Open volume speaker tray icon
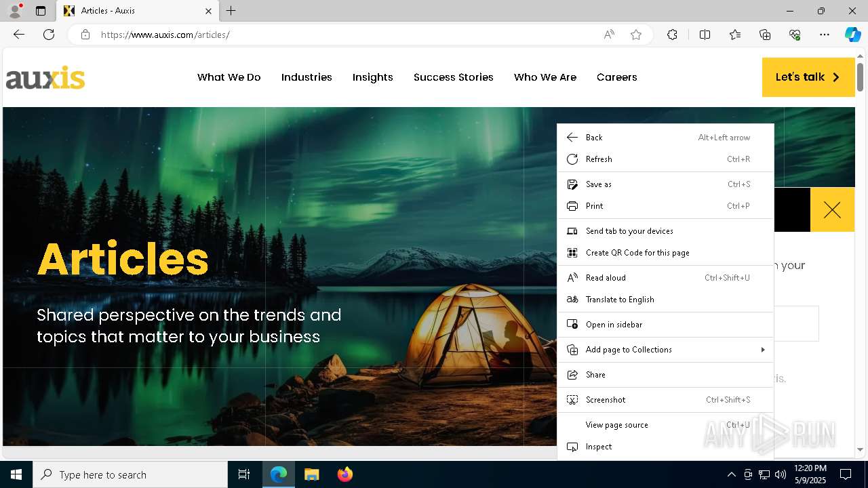The height and width of the screenshot is (488, 868). (x=780, y=474)
